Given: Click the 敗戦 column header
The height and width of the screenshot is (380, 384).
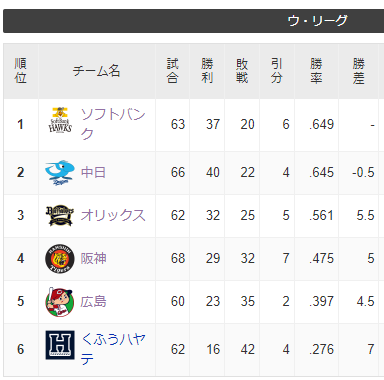Looking at the screenshot, I should pyautogui.click(x=242, y=71).
